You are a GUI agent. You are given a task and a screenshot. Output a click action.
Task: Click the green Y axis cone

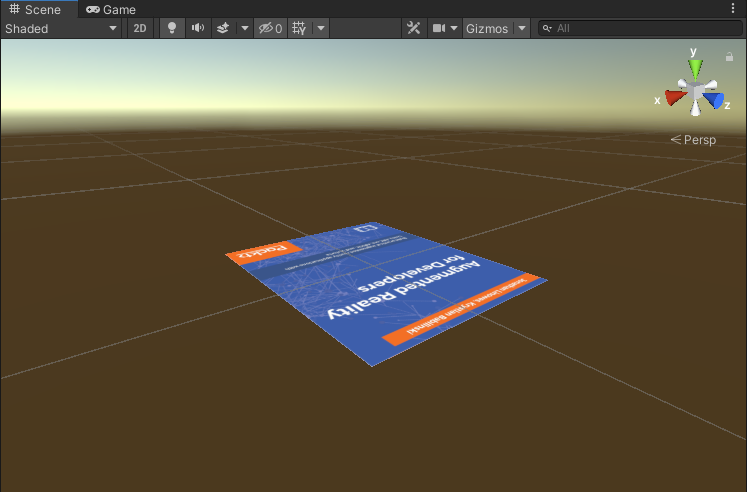coord(695,69)
